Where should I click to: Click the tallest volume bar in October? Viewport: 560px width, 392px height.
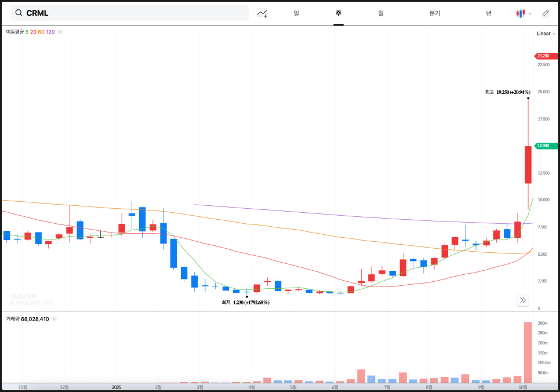(528, 353)
